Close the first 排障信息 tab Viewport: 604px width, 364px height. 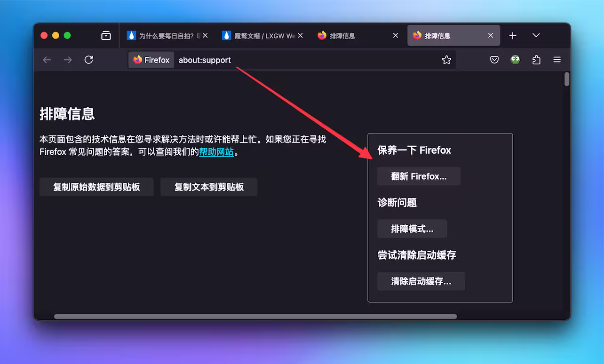pos(396,36)
